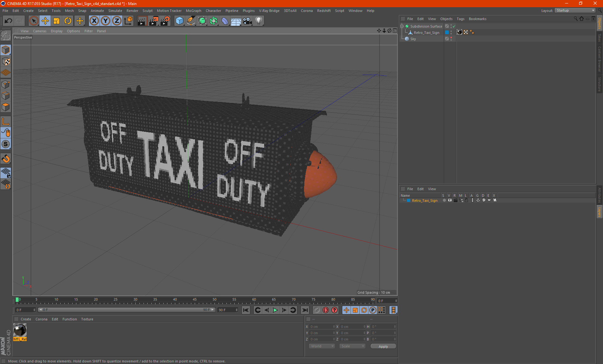The width and height of the screenshot is (603, 364).
Task: Click Render View clapperboard icon
Action: pos(142,21)
